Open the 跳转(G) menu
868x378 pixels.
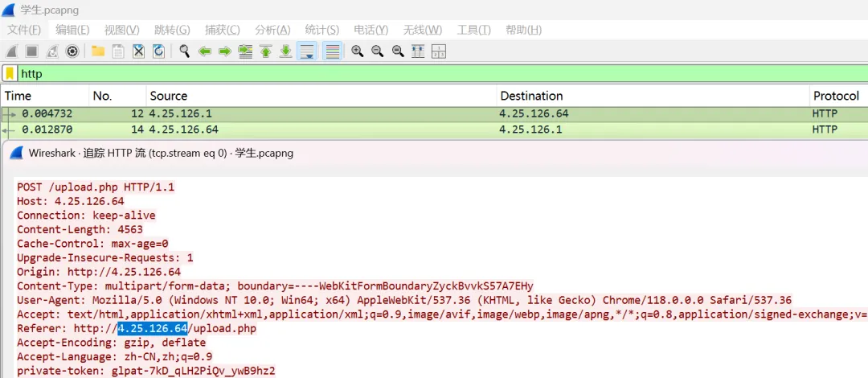pos(172,30)
